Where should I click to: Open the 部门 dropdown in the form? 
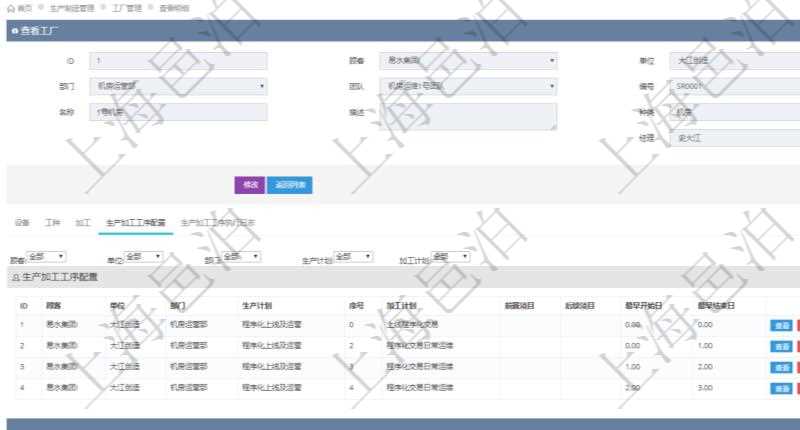pos(178,87)
